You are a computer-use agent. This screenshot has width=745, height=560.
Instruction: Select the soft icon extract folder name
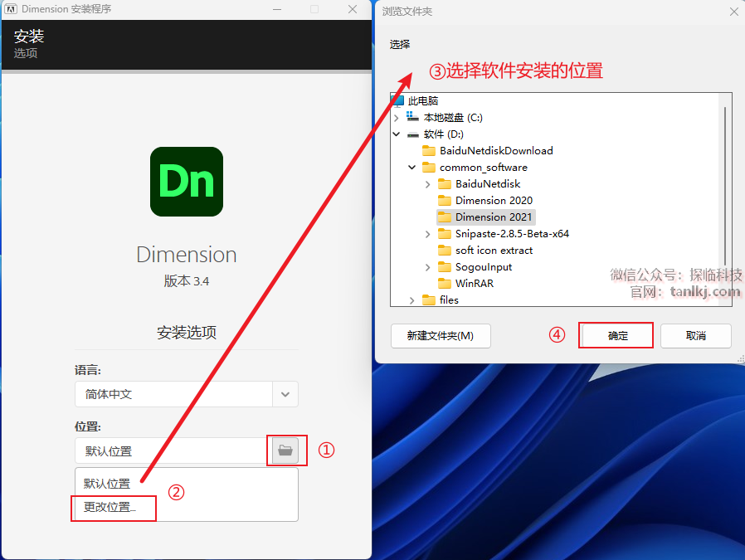(x=494, y=251)
